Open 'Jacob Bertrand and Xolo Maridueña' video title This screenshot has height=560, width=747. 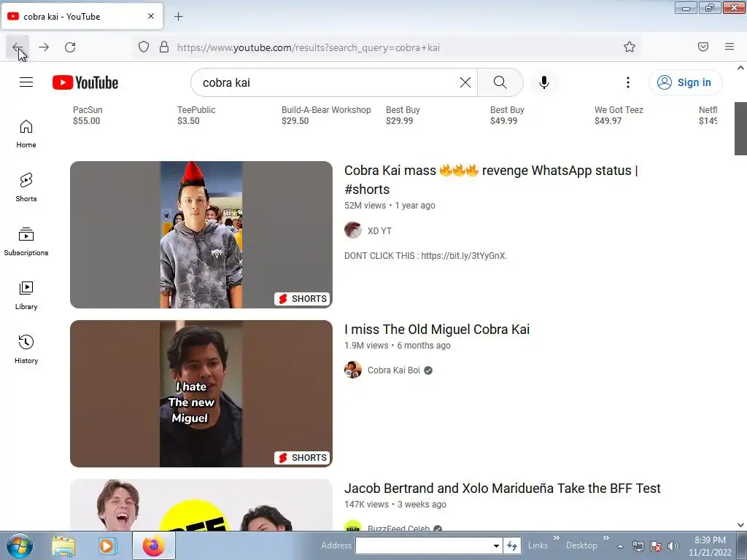click(x=502, y=489)
